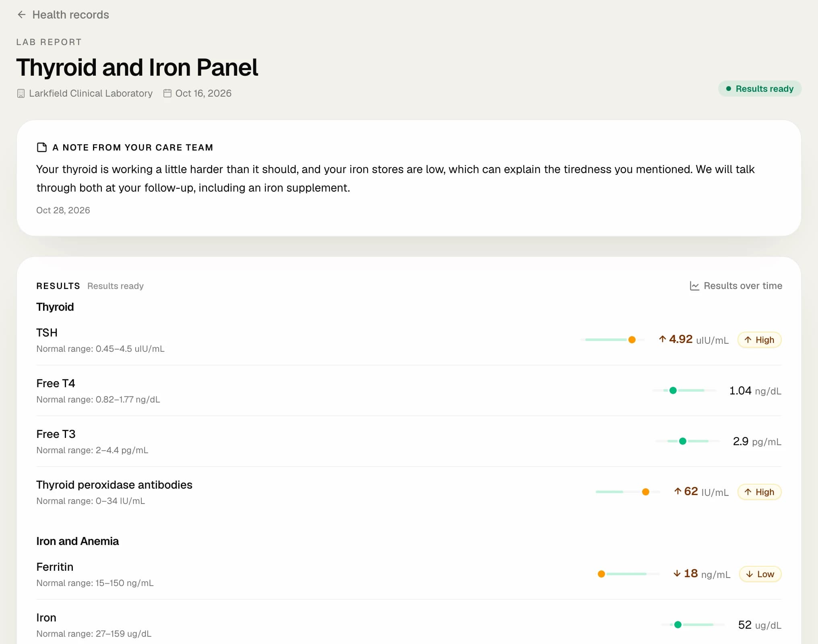Viewport: 818px width, 644px height.
Task: Click the back arrow beside Health records
Action: [22, 15]
